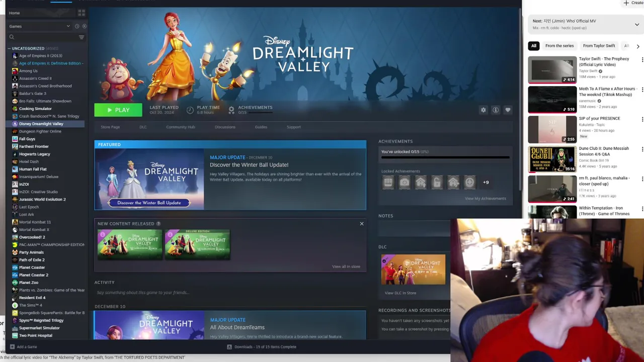Click the Cooking Simulator game icon

15,109
